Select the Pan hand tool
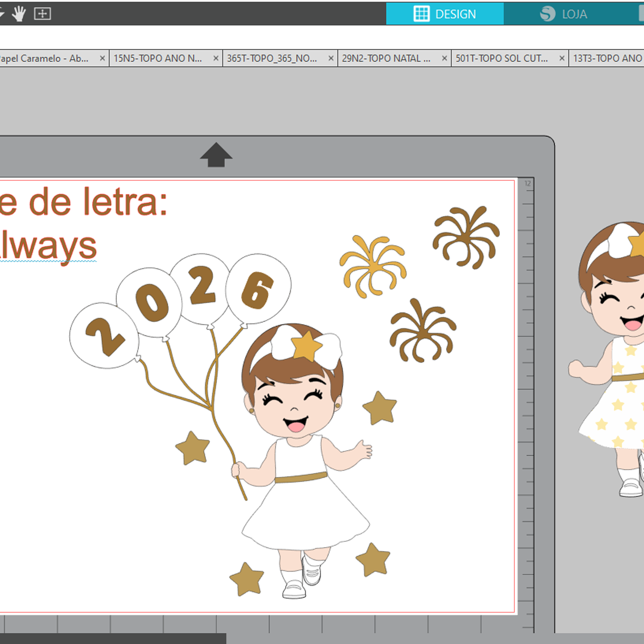 (19, 14)
